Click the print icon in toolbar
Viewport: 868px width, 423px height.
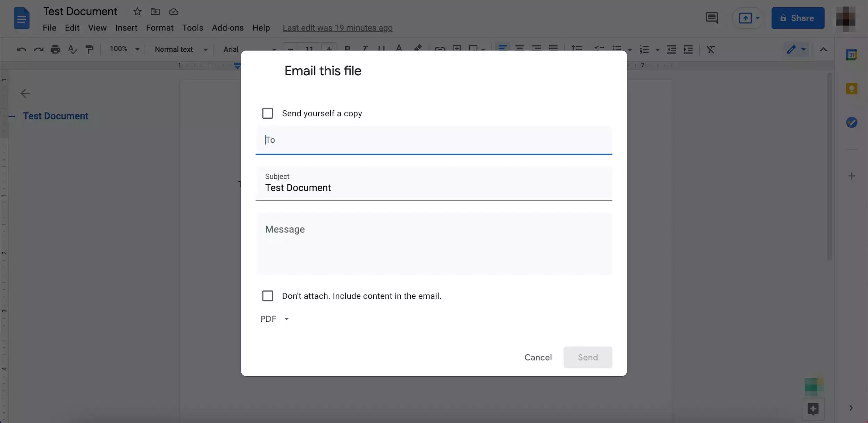(55, 49)
